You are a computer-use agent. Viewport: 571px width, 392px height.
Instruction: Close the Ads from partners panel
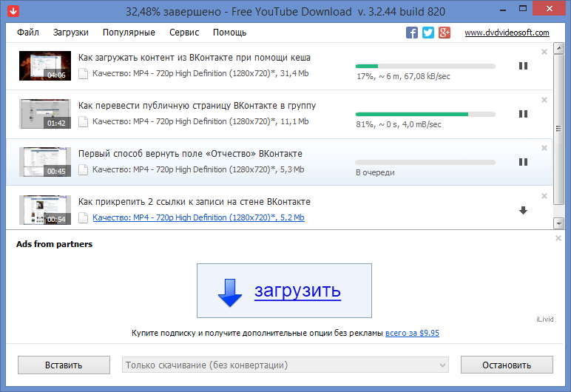pyautogui.click(x=558, y=238)
